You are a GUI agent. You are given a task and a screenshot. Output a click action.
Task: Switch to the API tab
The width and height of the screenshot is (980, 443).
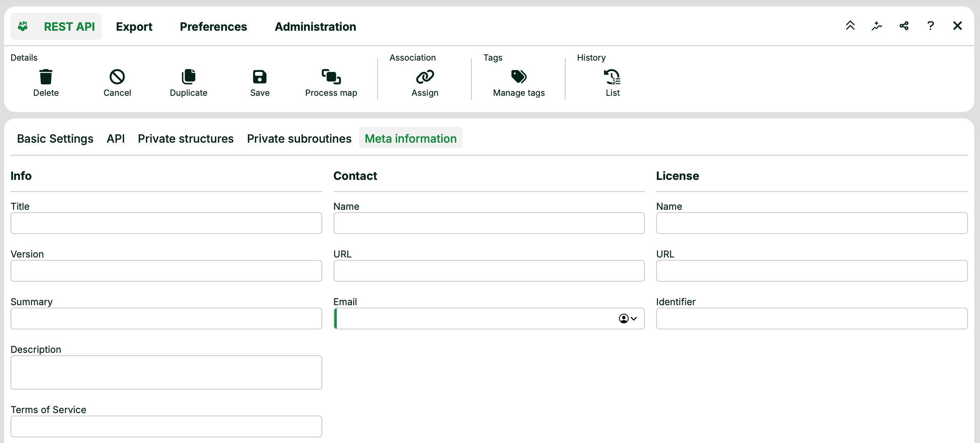(116, 139)
